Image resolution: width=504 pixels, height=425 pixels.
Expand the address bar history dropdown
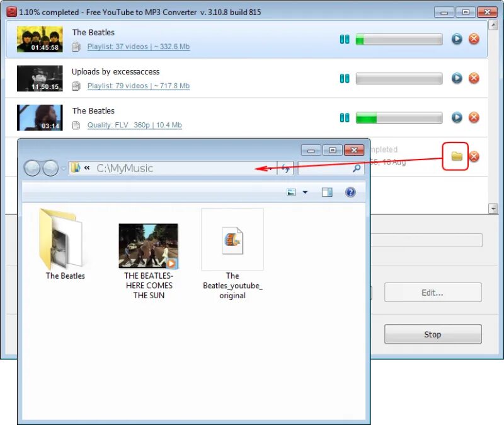pos(271,168)
